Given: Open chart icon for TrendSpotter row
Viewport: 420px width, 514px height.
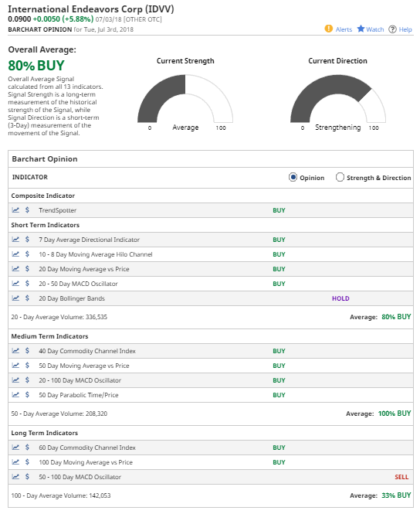Looking at the screenshot, I should 15,209.
